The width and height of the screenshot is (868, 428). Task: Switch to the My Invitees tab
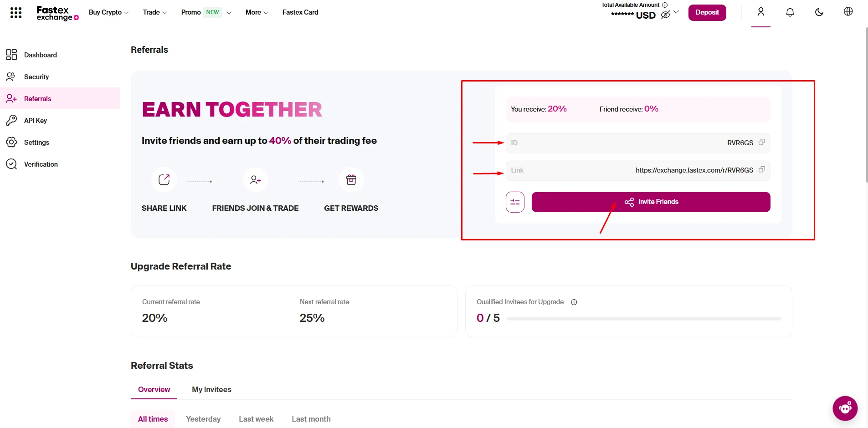pos(211,389)
